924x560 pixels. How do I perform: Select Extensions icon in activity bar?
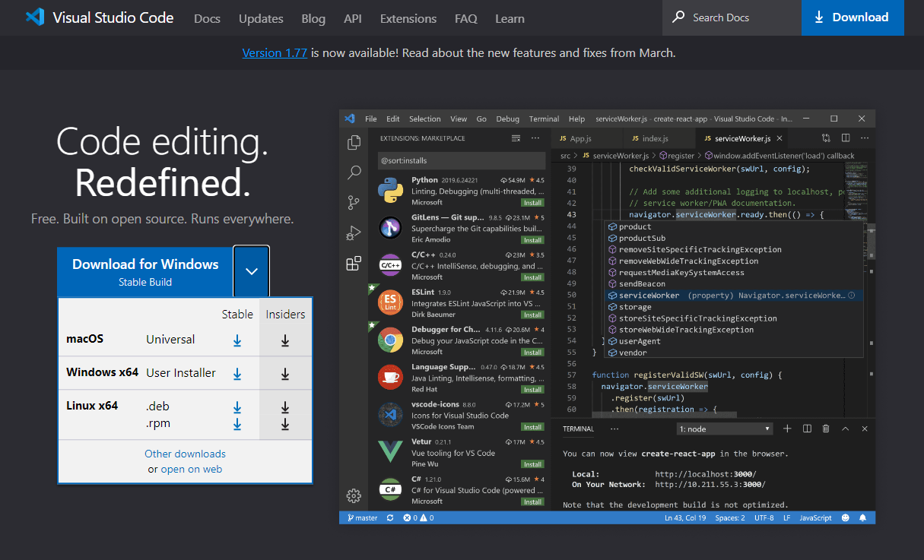click(354, 264)
